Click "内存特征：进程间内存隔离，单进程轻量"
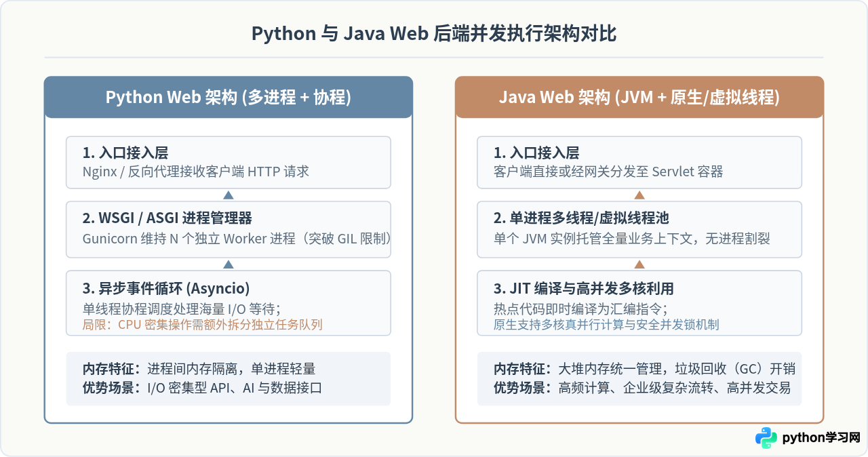Viewport: 868px width, 457px height. coord(199,370)
